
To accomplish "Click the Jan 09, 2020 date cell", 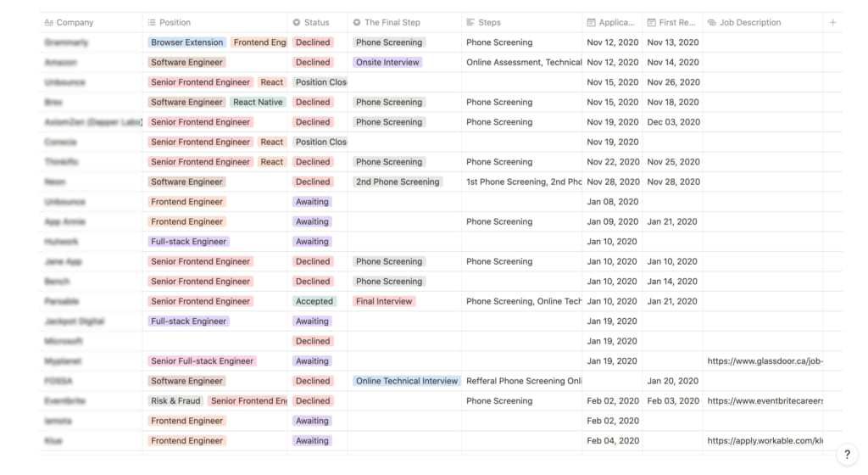I will pyautogui.click(x=612, y=222).
